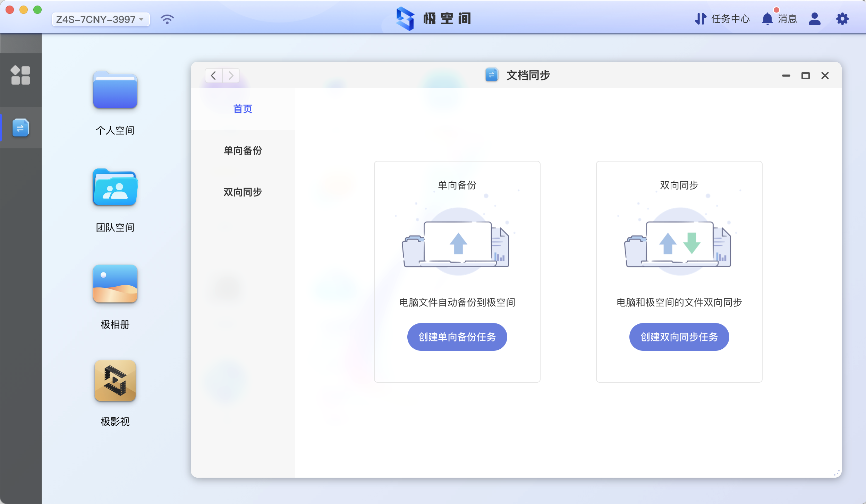This screenshot has width=866, height=504.
Task: Launch the 极相册 photo album app
Action: pos(115,284)
